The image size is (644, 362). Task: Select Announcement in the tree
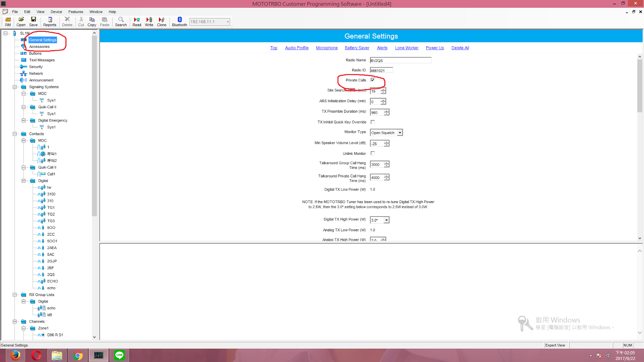click(x=41, y=80)
